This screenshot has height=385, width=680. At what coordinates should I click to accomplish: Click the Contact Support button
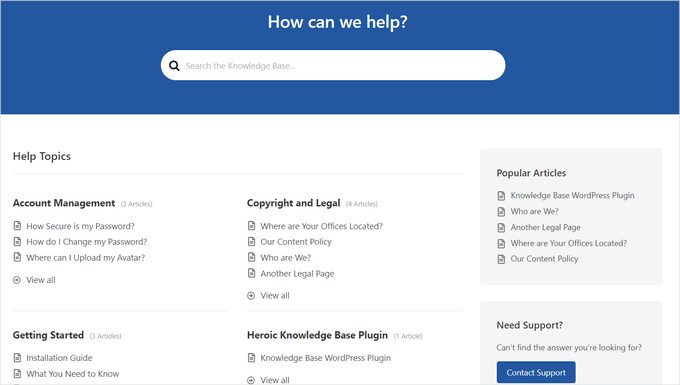tap(536, 372)
